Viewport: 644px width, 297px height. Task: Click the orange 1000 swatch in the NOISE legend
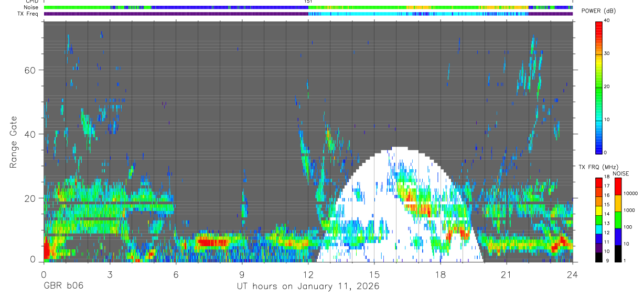pos(618,203)
